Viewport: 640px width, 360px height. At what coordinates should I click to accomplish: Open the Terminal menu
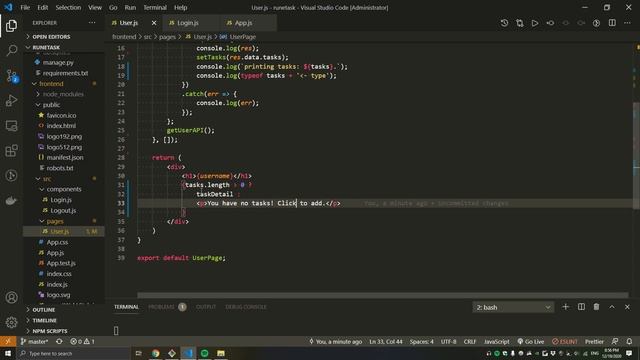155,7
